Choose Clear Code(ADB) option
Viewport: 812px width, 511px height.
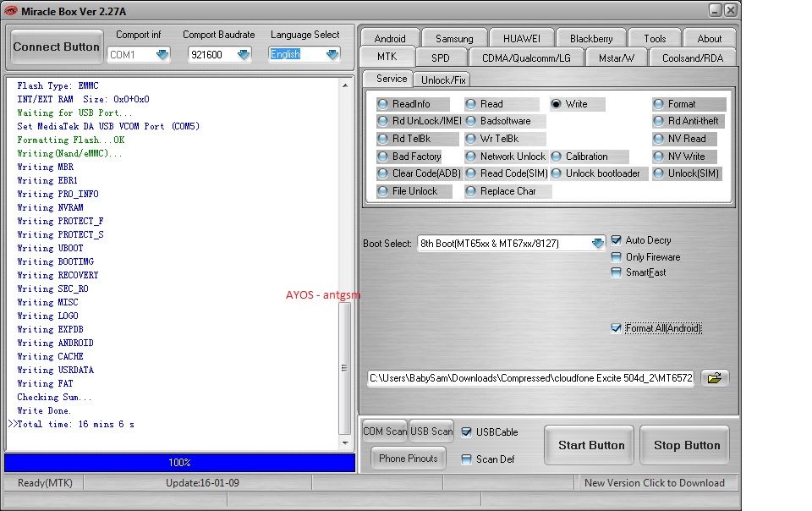click(x=420, y=173)
